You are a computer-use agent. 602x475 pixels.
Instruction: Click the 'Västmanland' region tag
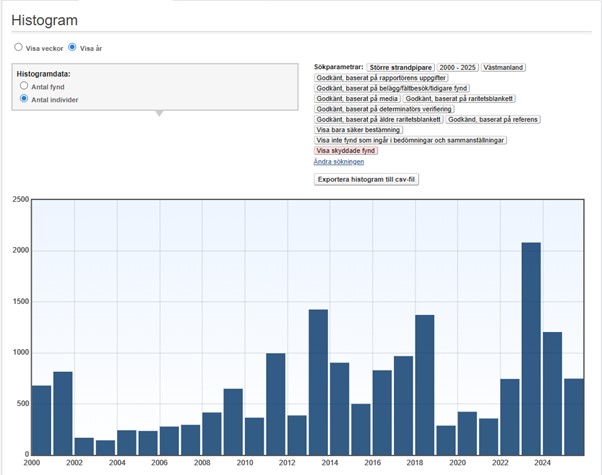504,67
